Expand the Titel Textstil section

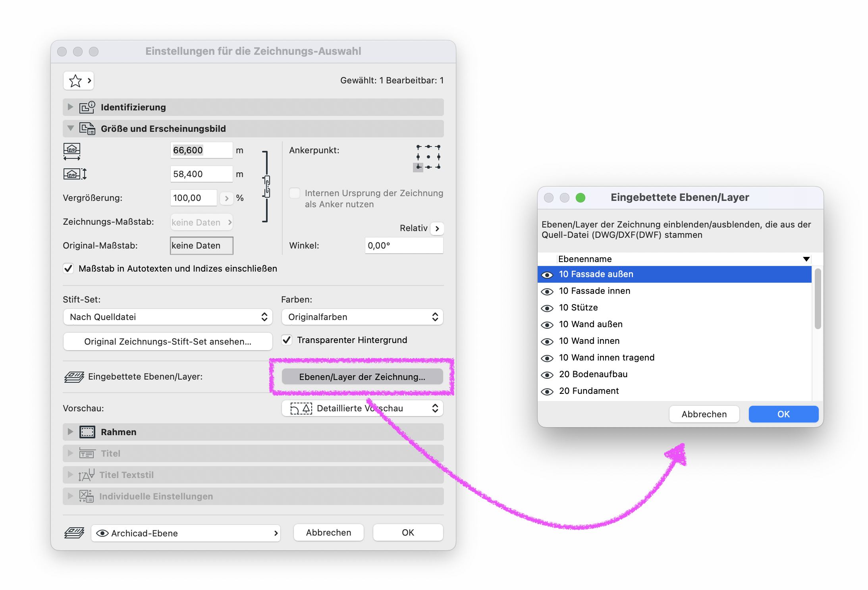pos(70,475)
